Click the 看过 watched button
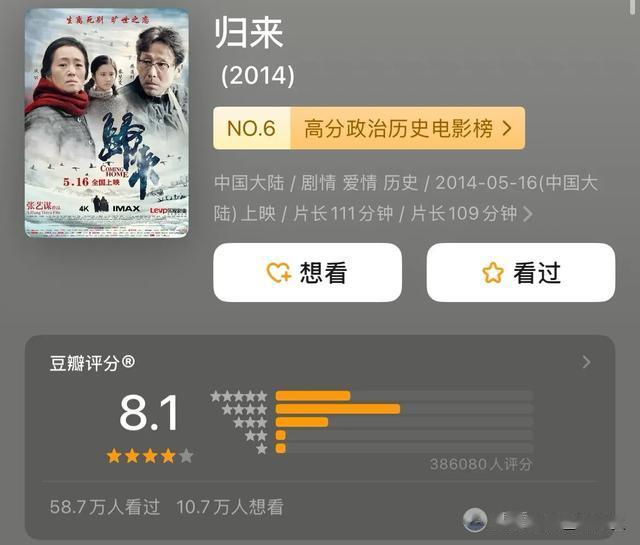Image resolution: width=640 pixels, height=545 pixels. click(521, 272)
